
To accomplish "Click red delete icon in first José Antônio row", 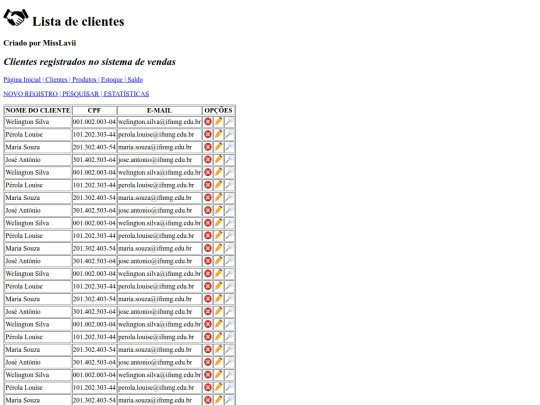I will coord(208,159).
